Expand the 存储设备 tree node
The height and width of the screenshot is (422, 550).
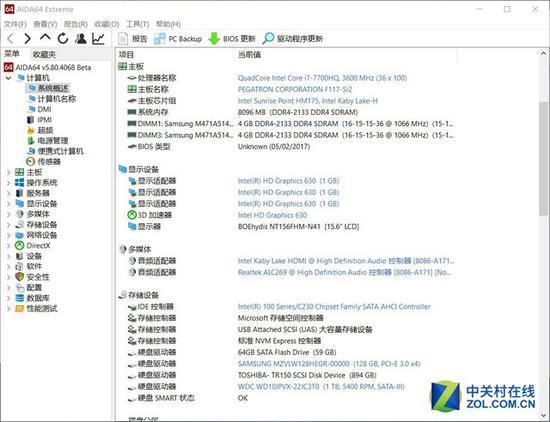coord(8,225)
